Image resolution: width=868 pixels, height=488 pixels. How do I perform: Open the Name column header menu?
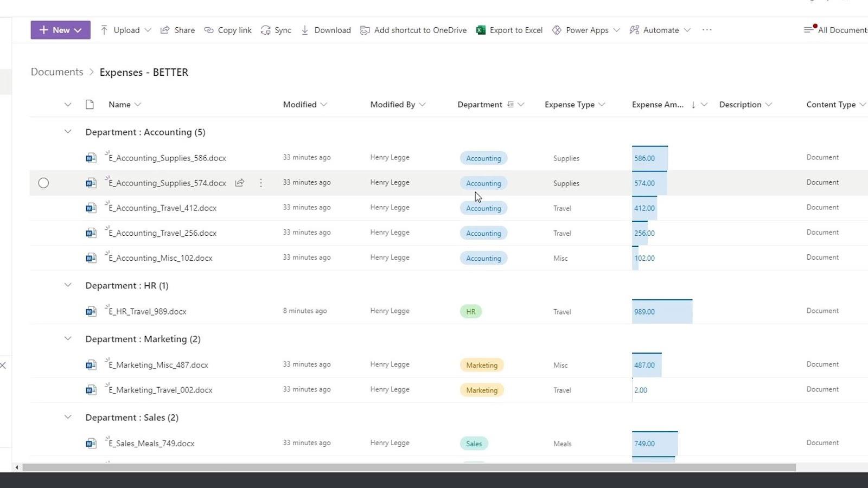[124, 104]
